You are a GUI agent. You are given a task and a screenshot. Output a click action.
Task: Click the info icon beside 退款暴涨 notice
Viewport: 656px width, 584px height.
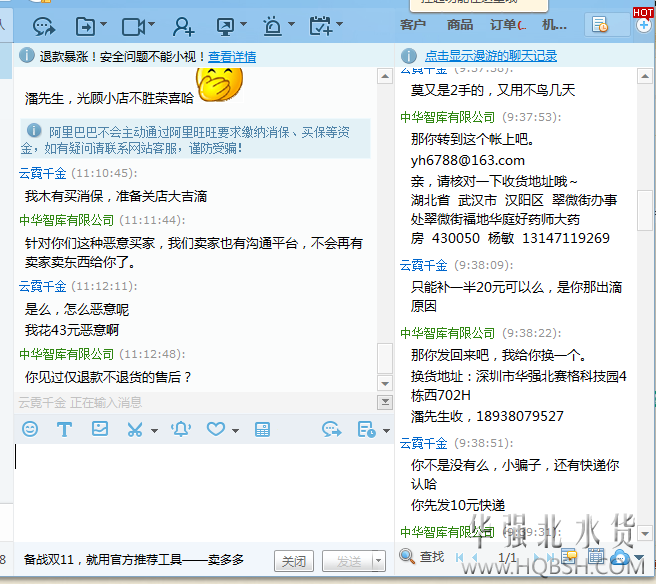27,55
